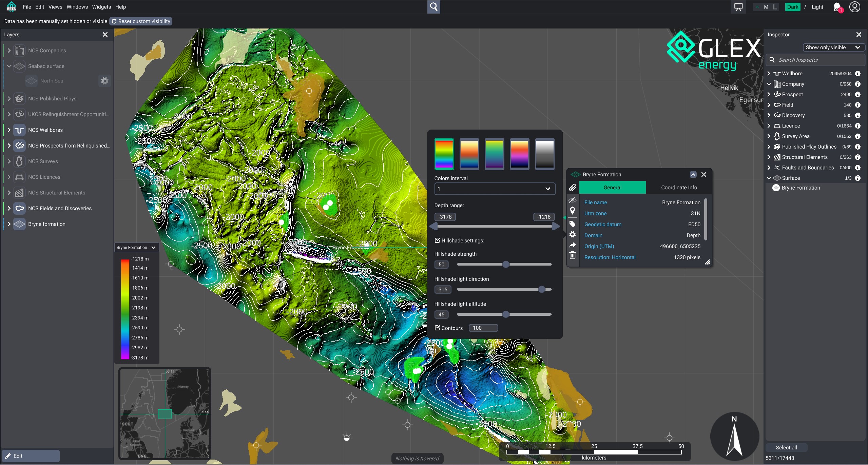Screen dimensions: 868x465
Task: Open the Widgets menu
Action: pyautogui.click(x=101, y=7)
